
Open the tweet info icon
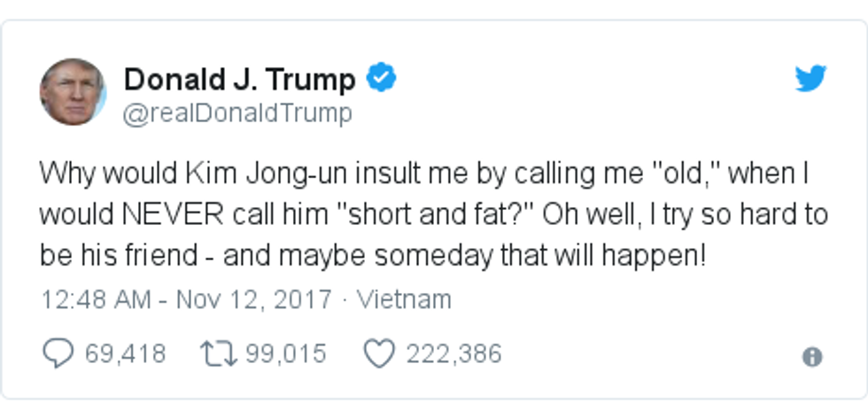811,357
